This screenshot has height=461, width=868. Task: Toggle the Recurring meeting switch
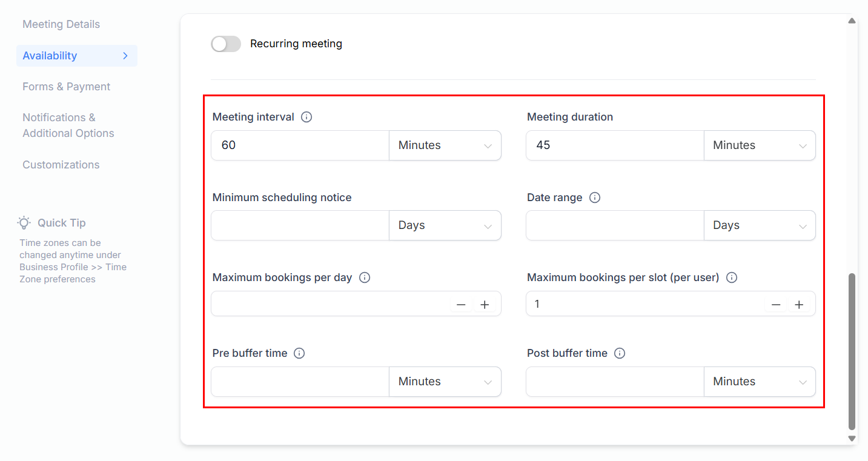(x=226, y=44)
